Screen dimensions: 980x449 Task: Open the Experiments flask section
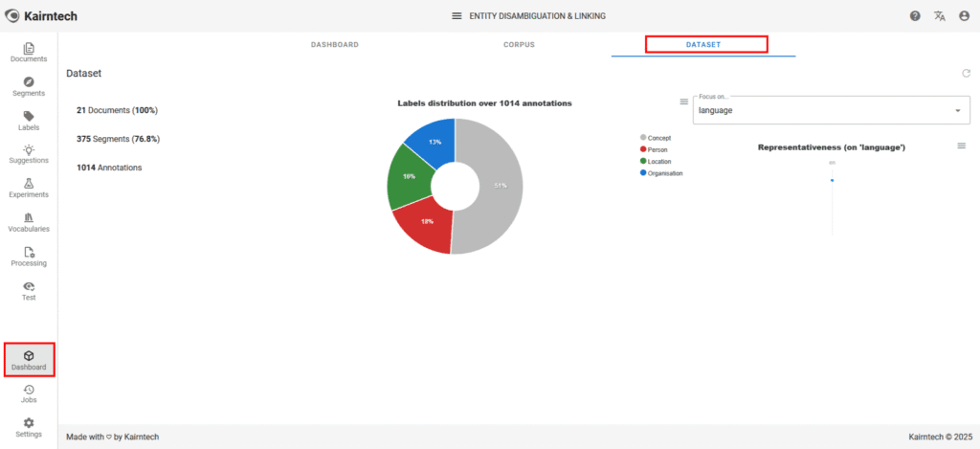click(x=29, y=188)
